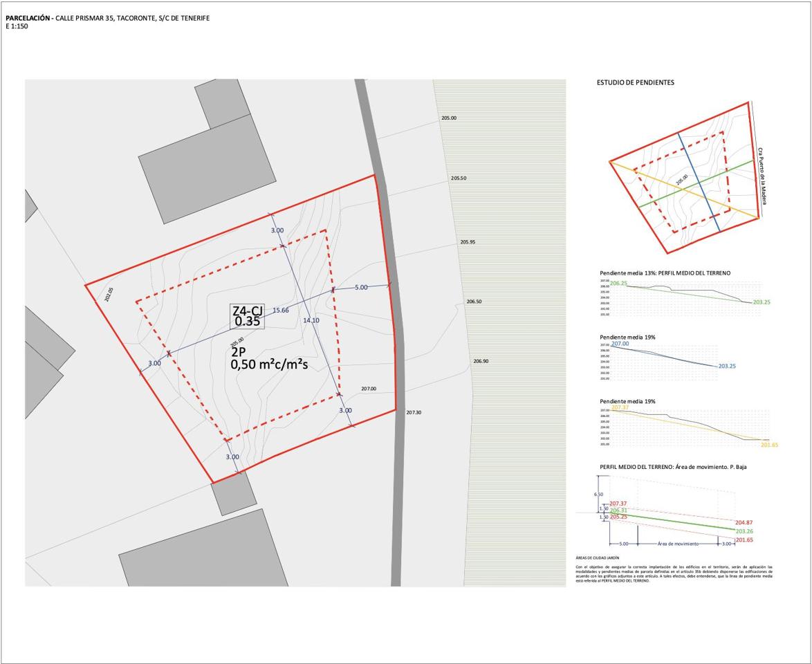Viewport: 812px width, 664px height.
Task: Click the red '205.25' elevation value
Action: point(618,517)
